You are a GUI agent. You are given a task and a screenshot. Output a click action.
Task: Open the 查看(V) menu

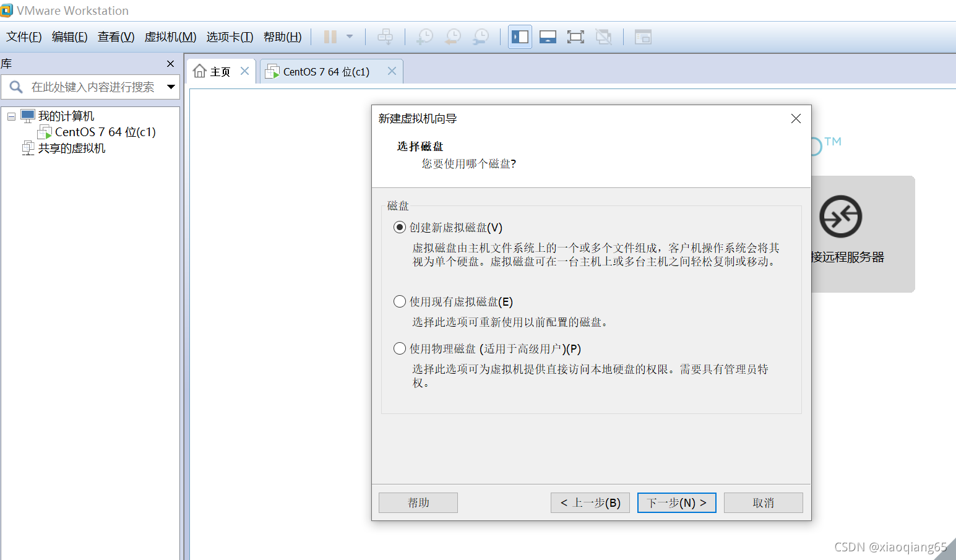(116, 37)
